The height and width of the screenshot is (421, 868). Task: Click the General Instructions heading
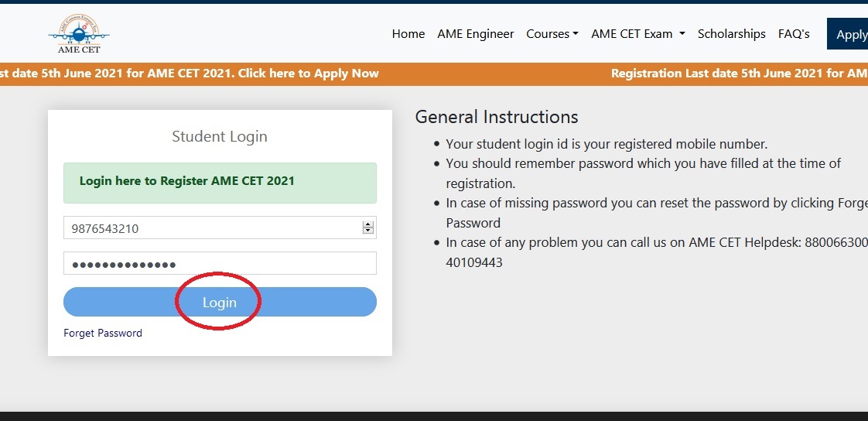point(497,117)
